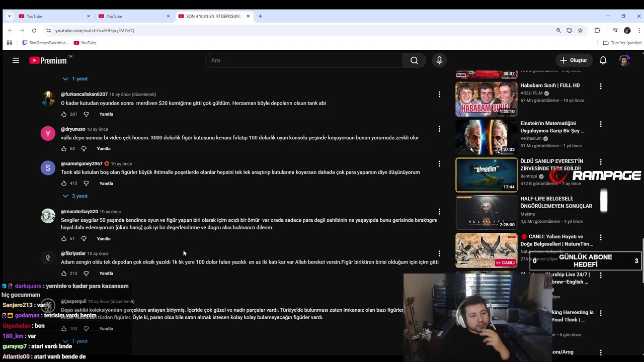The height and width of the screenshot is (362, 644).
Task: Open options for Hababam Sınıfı video
Action: (x=600, y=86)
